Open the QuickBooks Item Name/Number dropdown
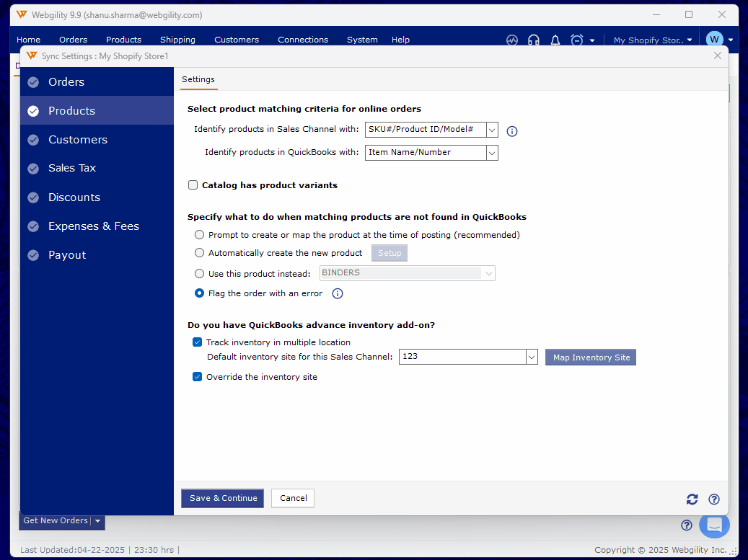The width and height of the screenshot is (748, 560). (492, 153)
